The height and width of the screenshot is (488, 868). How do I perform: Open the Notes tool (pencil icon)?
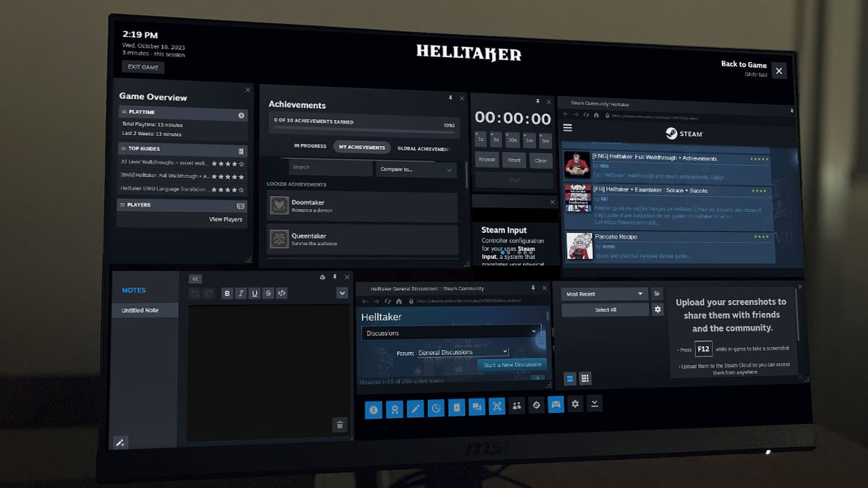(x=414, y=408)
